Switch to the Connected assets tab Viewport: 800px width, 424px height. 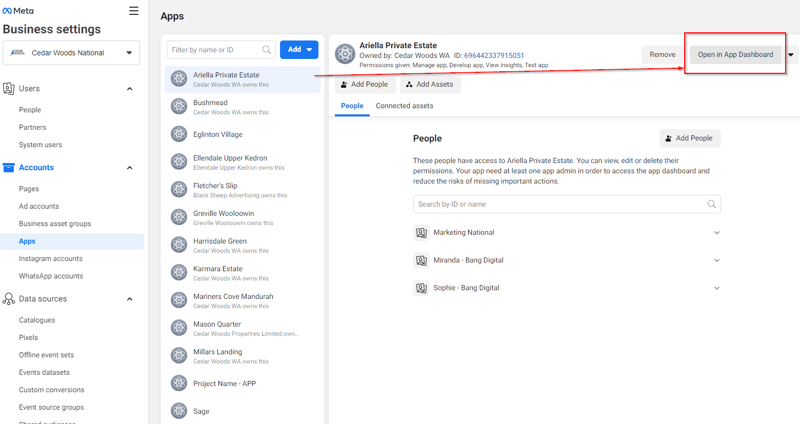pyautogui.click(x=404, y=106)
